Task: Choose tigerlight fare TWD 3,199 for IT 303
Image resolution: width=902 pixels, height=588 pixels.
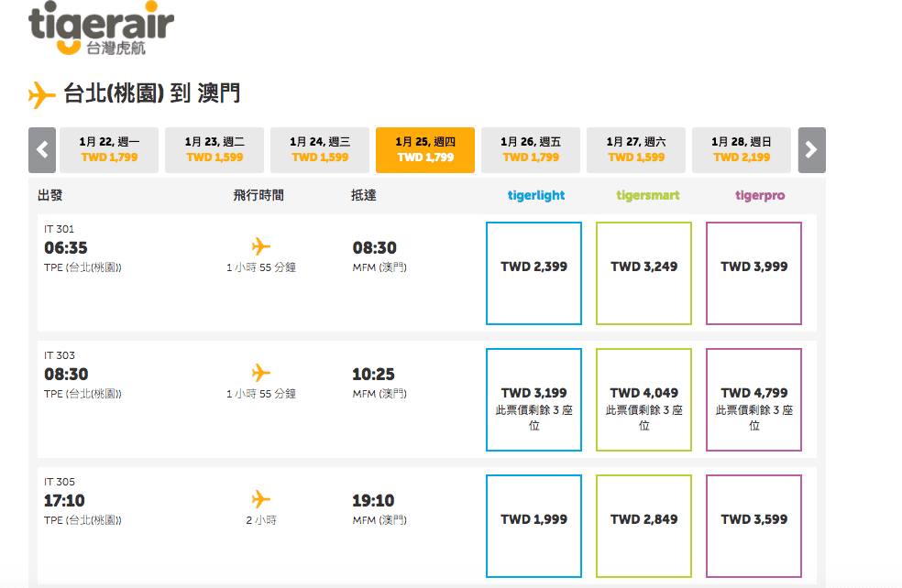Action: pos(533,399)
